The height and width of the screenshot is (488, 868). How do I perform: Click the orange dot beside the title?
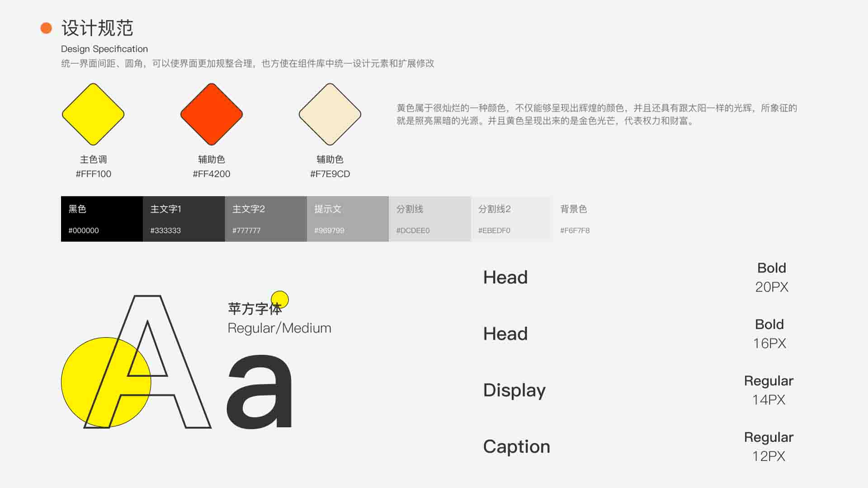click(x=46, y=28)
